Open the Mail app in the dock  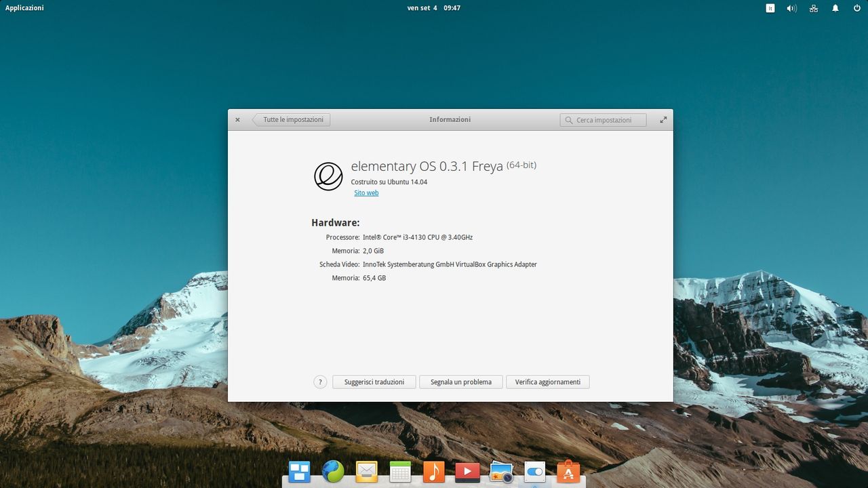[x=367, y=471]
